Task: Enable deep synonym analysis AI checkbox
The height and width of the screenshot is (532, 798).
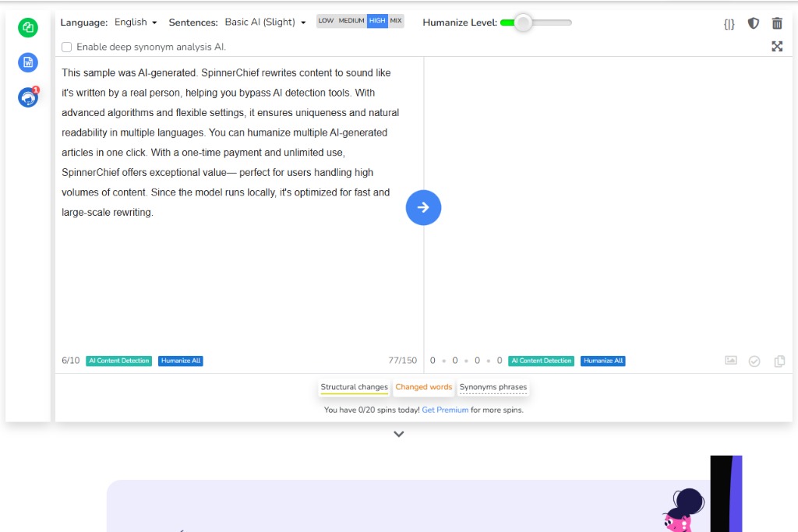Action: pos(67,47)
